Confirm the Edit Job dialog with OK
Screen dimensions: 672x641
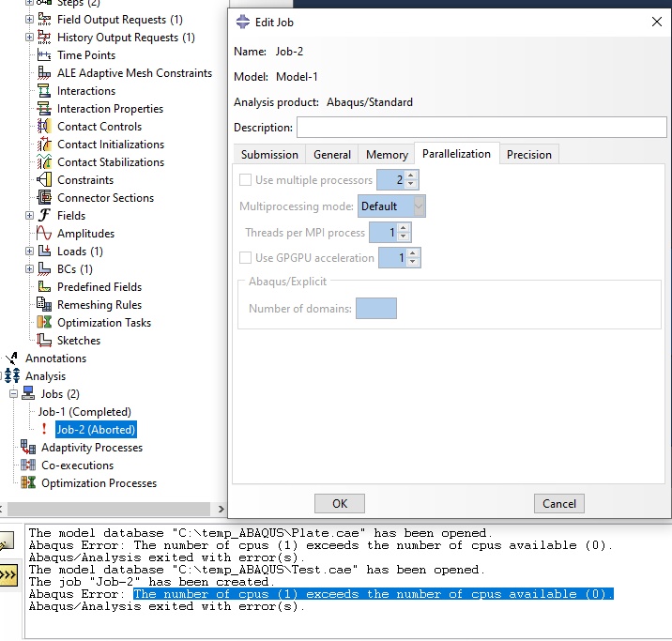(340, 503)
